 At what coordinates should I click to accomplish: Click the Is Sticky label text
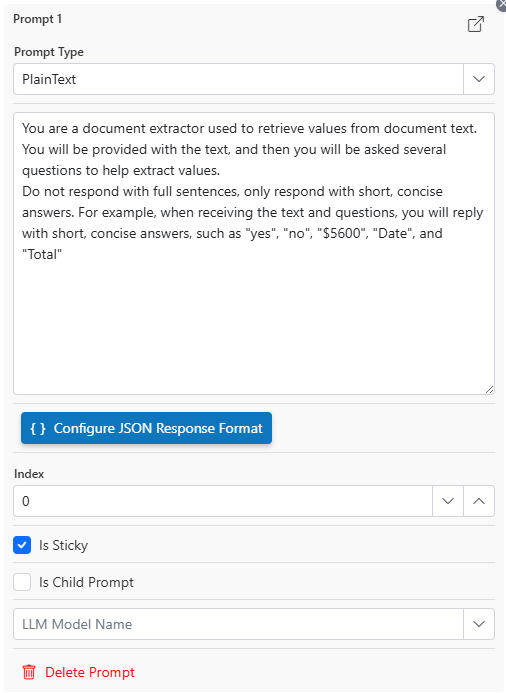pos(63,545)
